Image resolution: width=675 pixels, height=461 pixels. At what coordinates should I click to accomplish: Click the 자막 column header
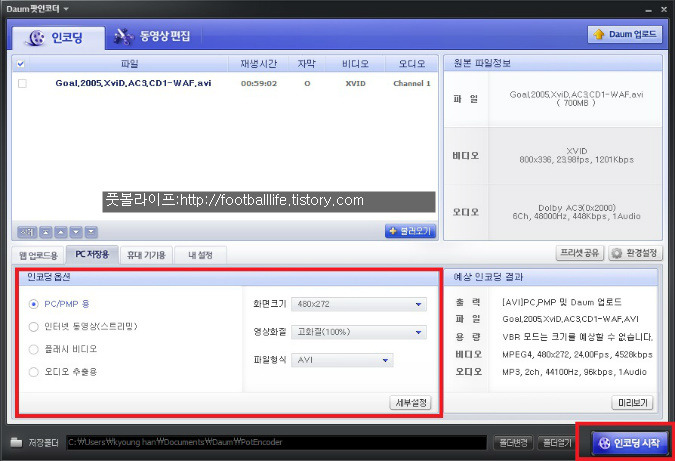(x=307, y=64)
